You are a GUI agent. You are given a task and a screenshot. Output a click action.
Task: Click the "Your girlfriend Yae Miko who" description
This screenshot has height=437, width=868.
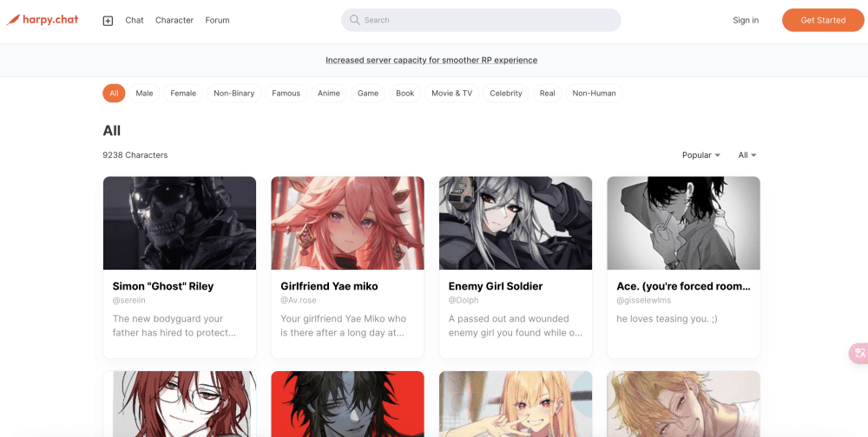344,326
